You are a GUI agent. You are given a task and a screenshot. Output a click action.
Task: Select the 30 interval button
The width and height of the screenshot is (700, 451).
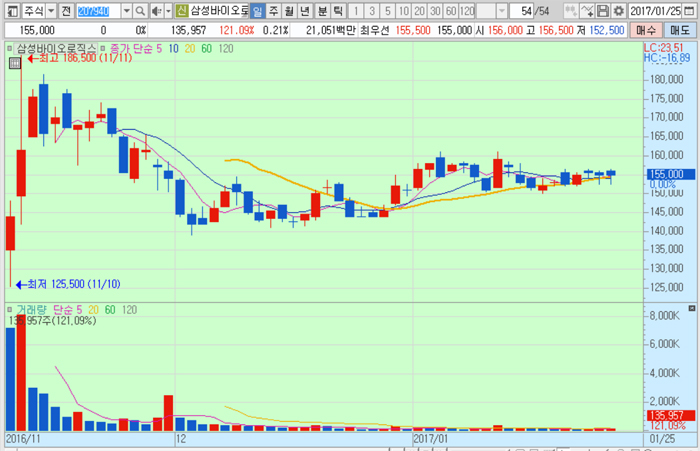point(435,11)
